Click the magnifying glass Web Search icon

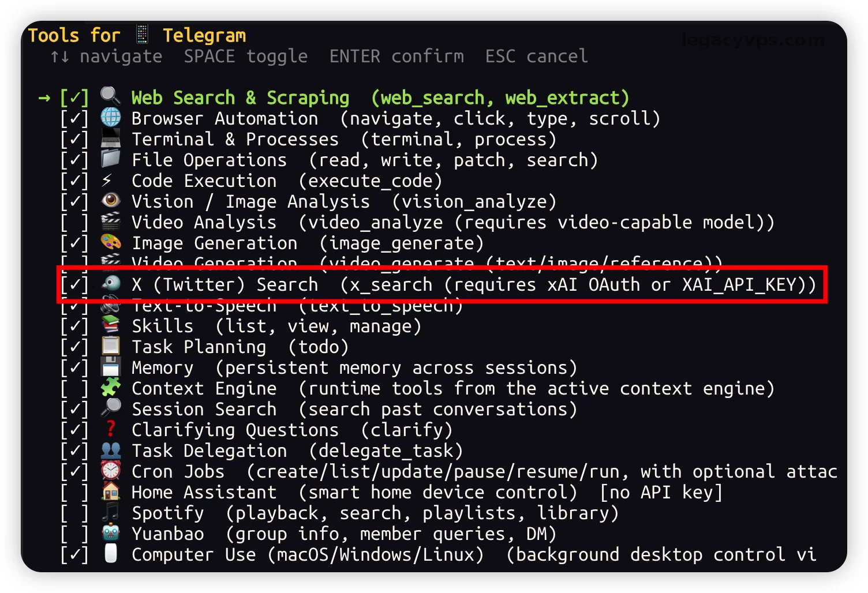pyautogui.click(x=110, y=96)
